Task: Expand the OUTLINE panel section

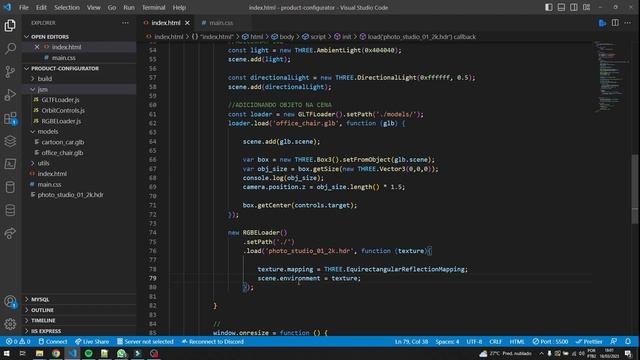Action: (x=42, y=310)
